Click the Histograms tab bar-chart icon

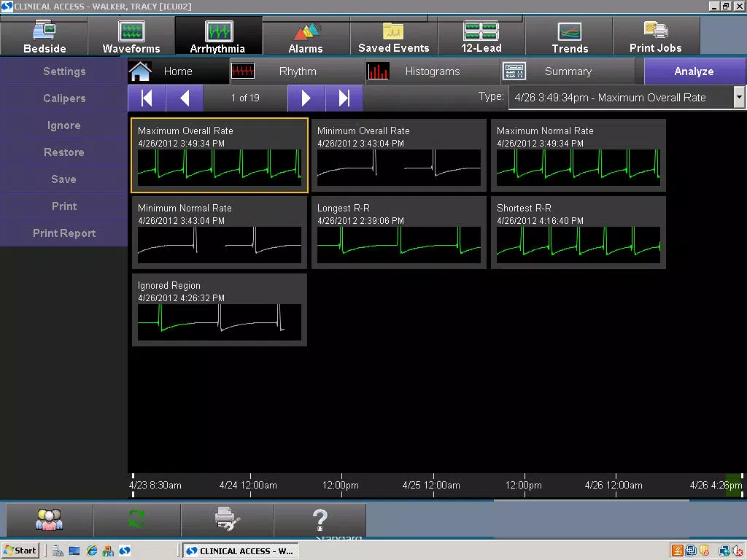click(378, 71)
